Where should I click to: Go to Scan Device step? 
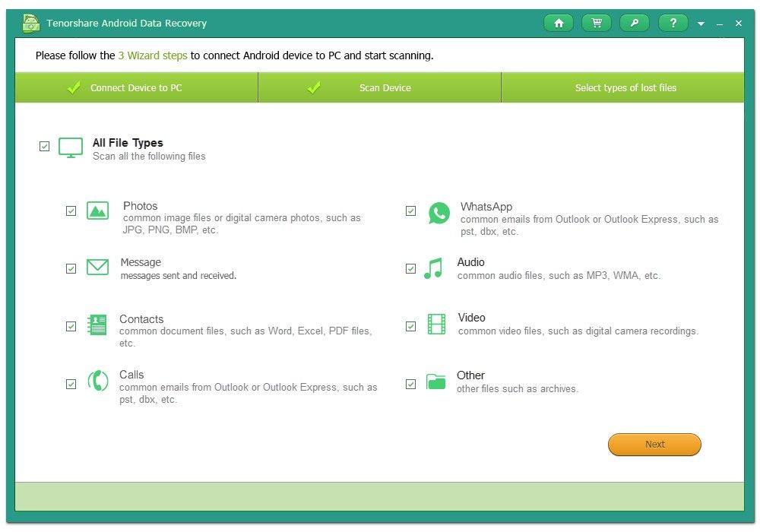click(379, 87)
